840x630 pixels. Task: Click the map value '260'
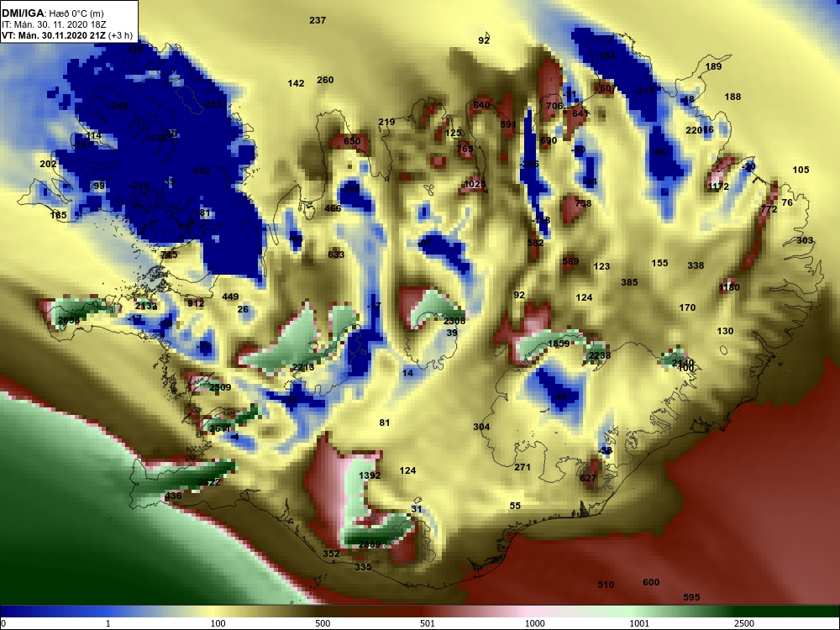pyautogui.click(x=325, y=80)
